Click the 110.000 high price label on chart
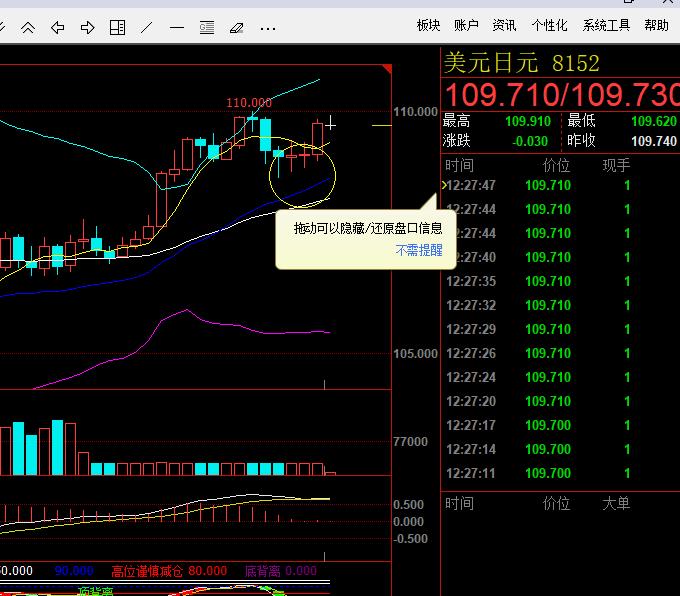 [x=248, y=103]
